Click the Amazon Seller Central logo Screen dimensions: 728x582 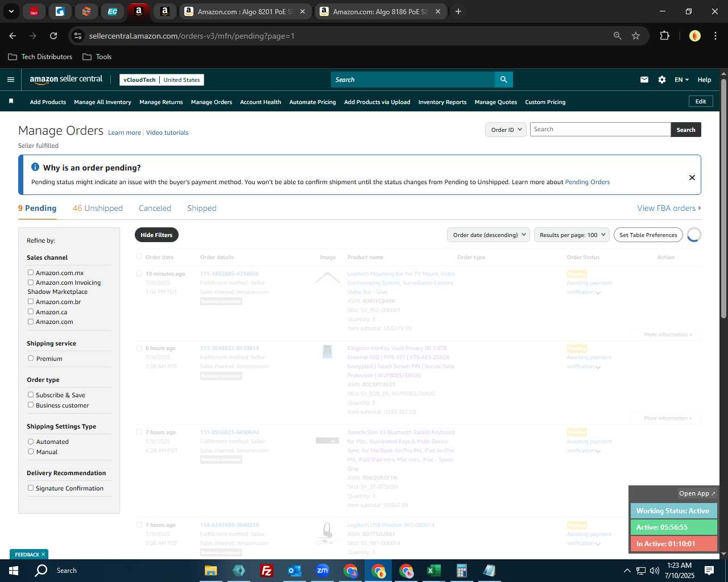coord(66,80)
